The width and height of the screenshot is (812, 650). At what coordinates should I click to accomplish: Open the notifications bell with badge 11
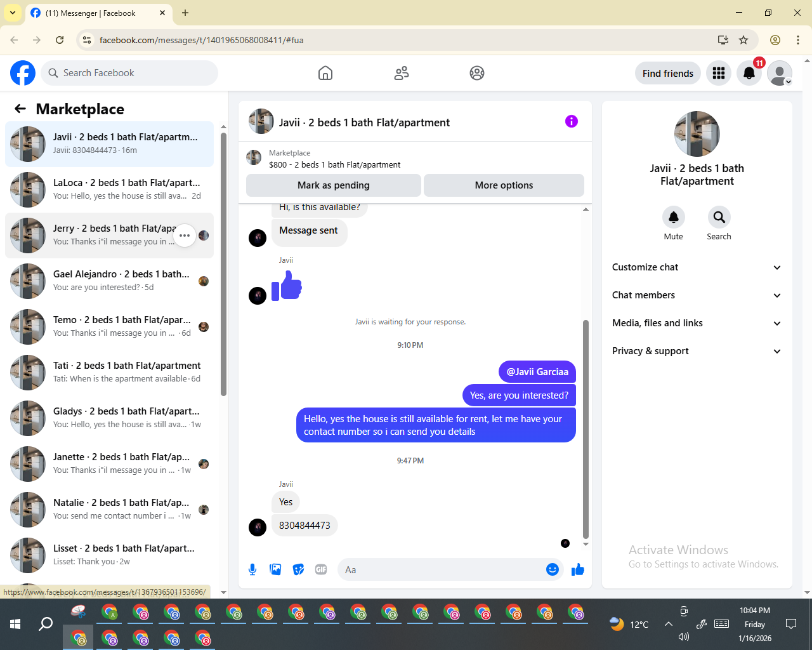tap(749, 73)
